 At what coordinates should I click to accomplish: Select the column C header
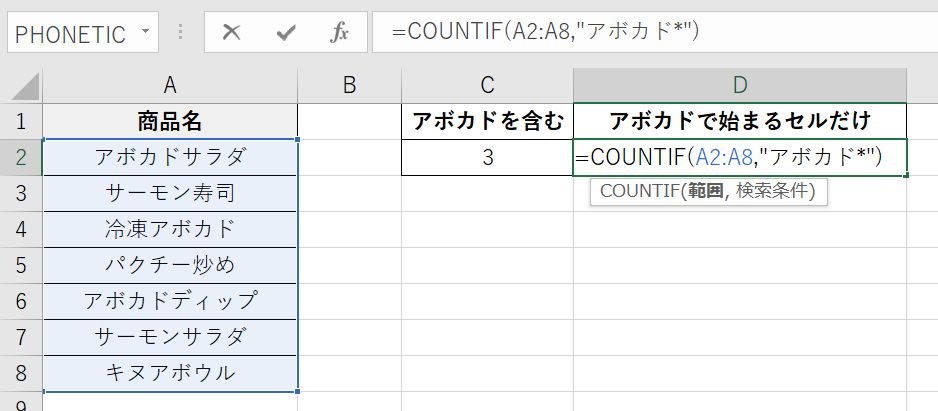point(487,85)
